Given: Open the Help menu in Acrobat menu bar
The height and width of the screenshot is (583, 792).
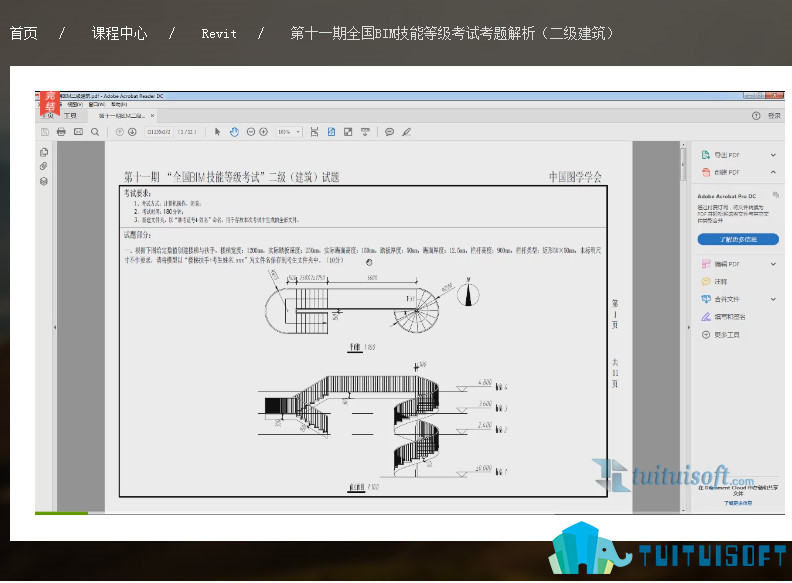Looking at the screenshot, I should pyautogui.click(x=119, y=105).
